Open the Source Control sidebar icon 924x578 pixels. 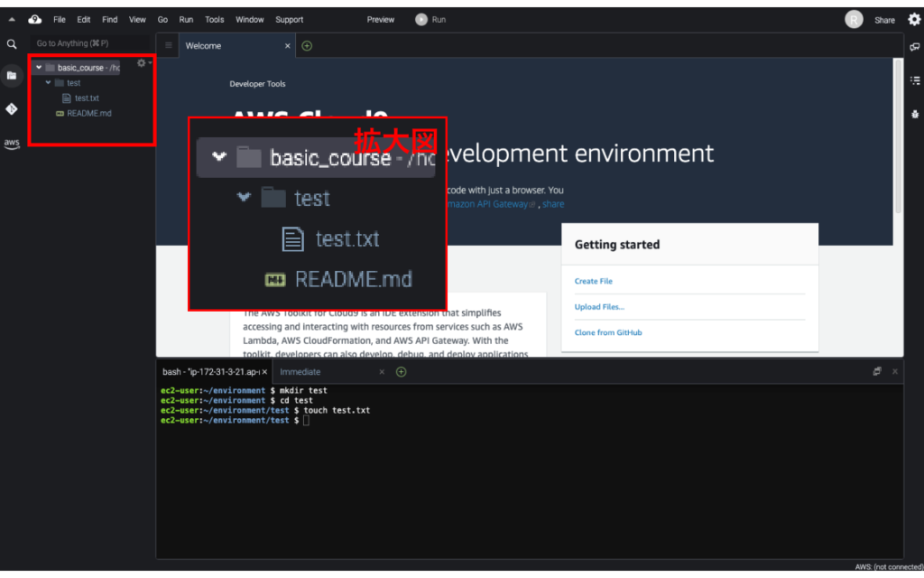pos(12,109)
